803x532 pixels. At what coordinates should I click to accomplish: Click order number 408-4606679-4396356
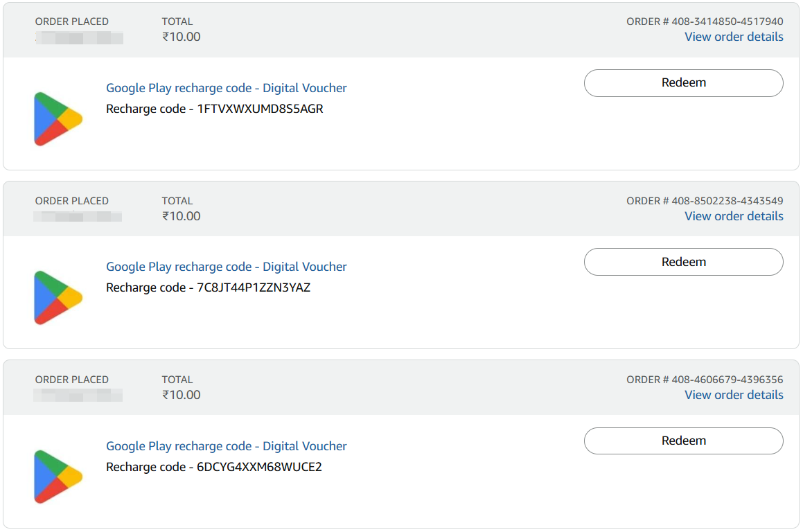point(727,380)
